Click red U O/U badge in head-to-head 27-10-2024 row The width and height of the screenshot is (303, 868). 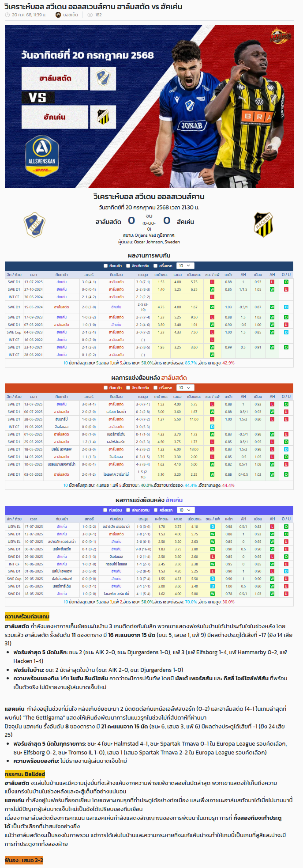pyautogui.click(x=286, y=289)
